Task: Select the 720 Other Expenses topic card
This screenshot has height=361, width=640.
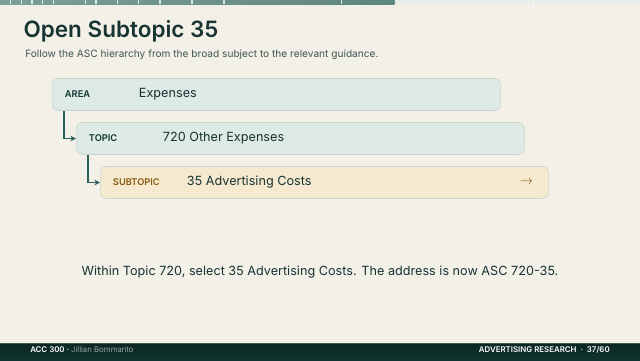Action: pyautogui.click(x=300, y=138)
